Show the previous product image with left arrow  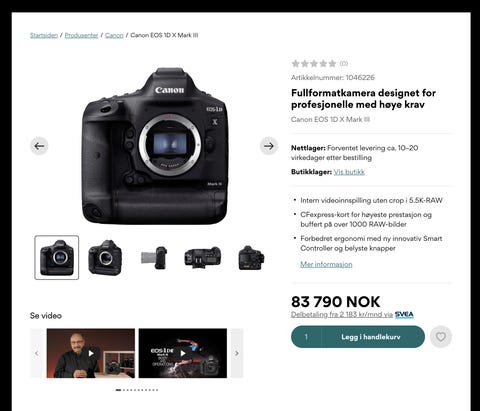pos(39,146)
